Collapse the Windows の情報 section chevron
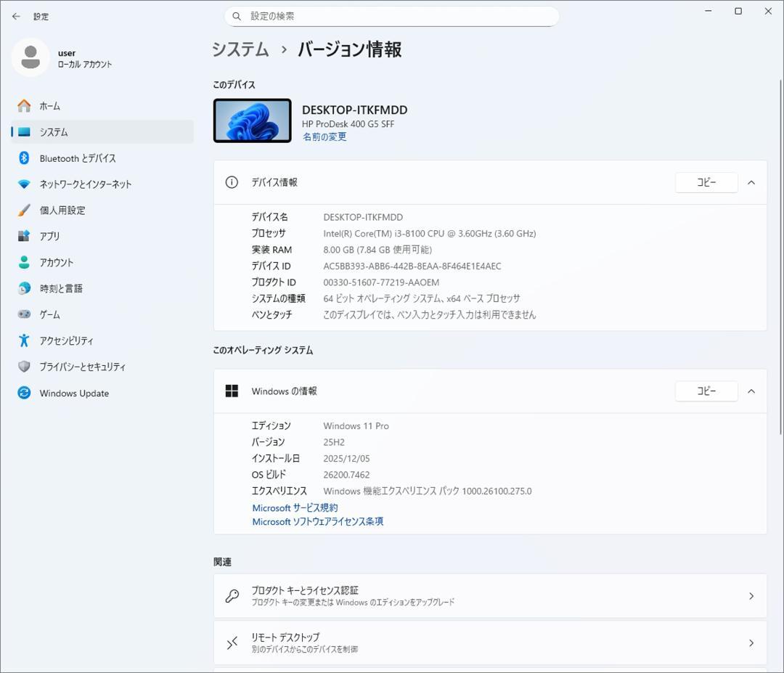 coord(751,391)
